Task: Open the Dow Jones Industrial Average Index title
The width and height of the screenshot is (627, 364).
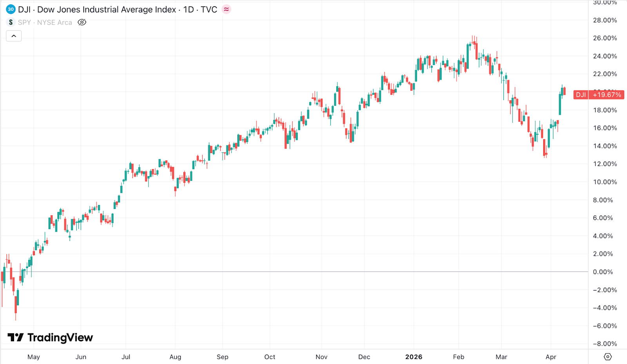Action: pos(107,9)
